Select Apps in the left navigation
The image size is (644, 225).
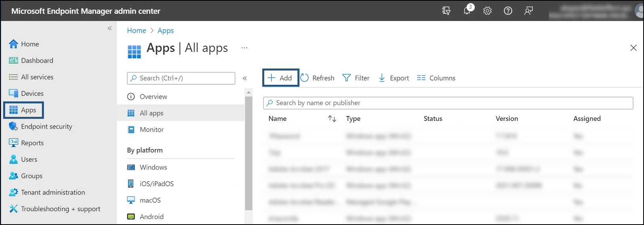23,110
